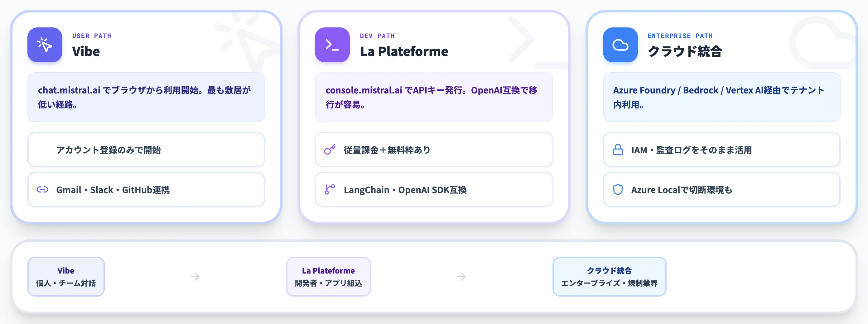Click the DEV PATH label
This screenshot has height=324, width=868.
pos(377,36)
